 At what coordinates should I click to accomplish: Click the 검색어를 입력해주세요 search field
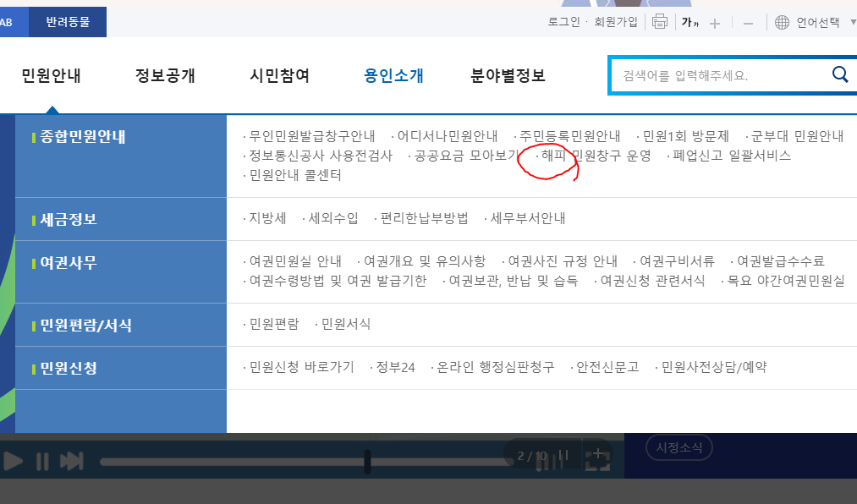pos(719,75)
